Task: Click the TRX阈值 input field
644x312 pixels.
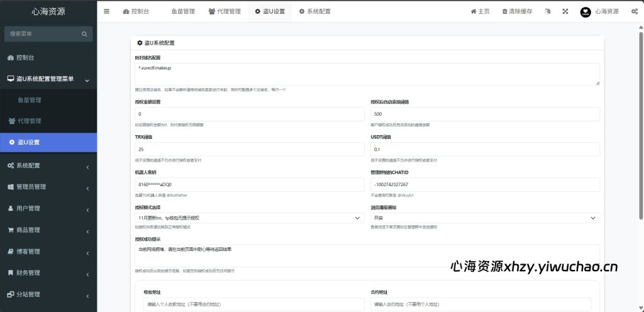Action: coord(249,150)
